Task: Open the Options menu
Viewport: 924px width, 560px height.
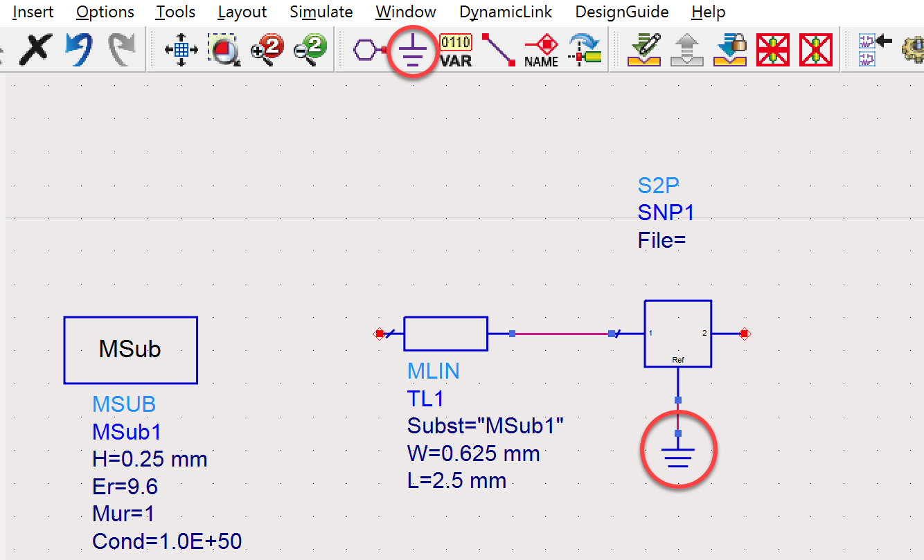Action: coord(105,12)
